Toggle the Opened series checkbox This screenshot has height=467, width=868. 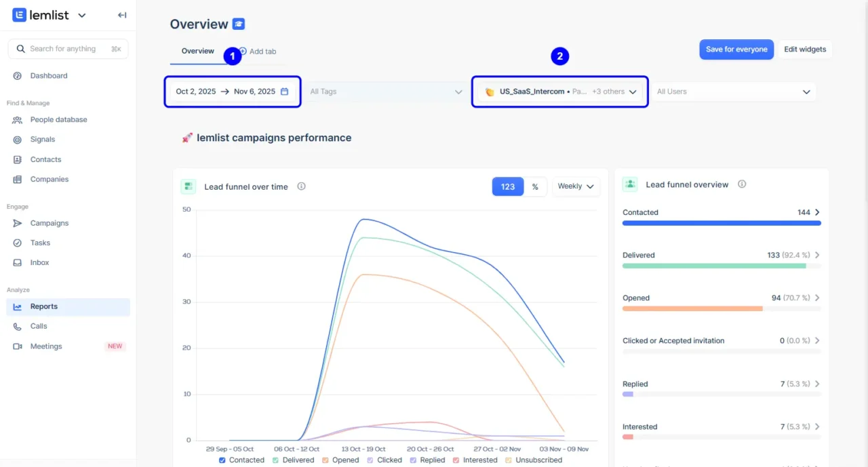click(x=325, y=460)
